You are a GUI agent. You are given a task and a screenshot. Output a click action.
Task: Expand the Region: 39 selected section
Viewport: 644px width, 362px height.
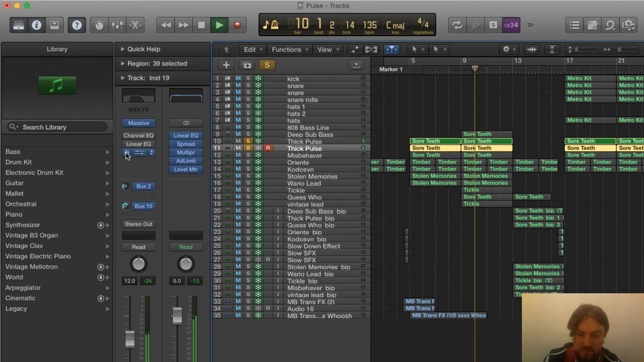pyautogui.click(x=123, y=63)
